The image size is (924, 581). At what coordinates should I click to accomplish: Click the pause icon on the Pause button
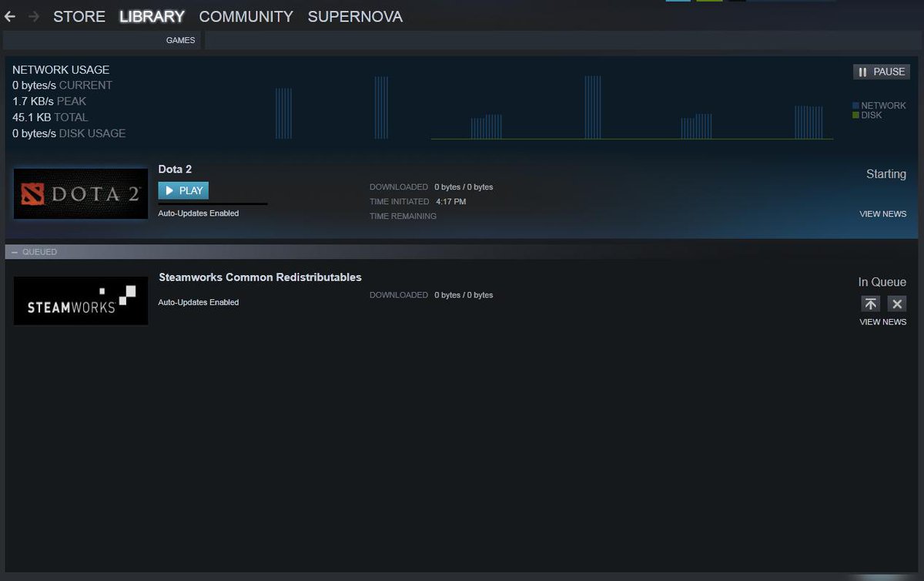click(x=862, y=71)
